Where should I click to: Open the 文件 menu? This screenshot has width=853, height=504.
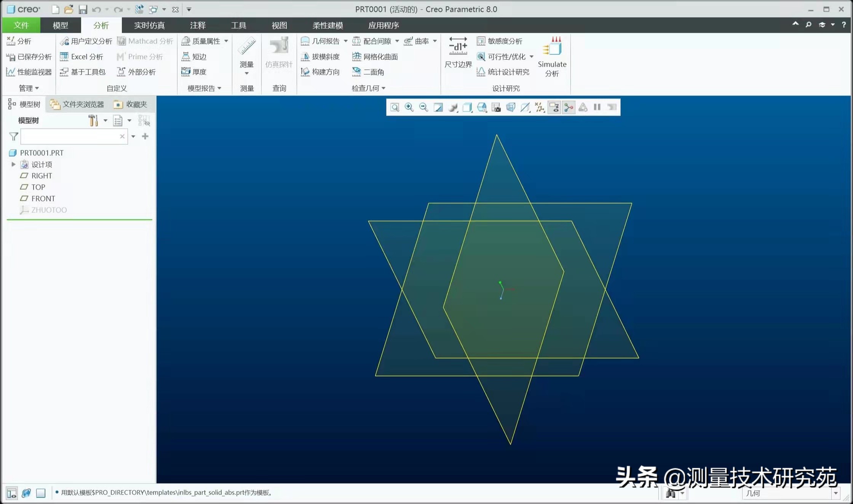[x=21, y=25]
